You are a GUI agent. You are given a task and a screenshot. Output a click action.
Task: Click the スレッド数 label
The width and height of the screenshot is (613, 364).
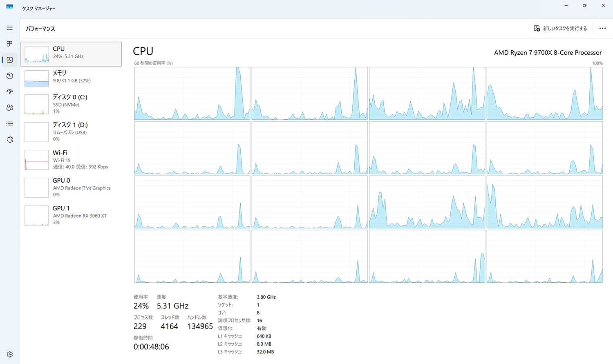click(x=170, y=317)
